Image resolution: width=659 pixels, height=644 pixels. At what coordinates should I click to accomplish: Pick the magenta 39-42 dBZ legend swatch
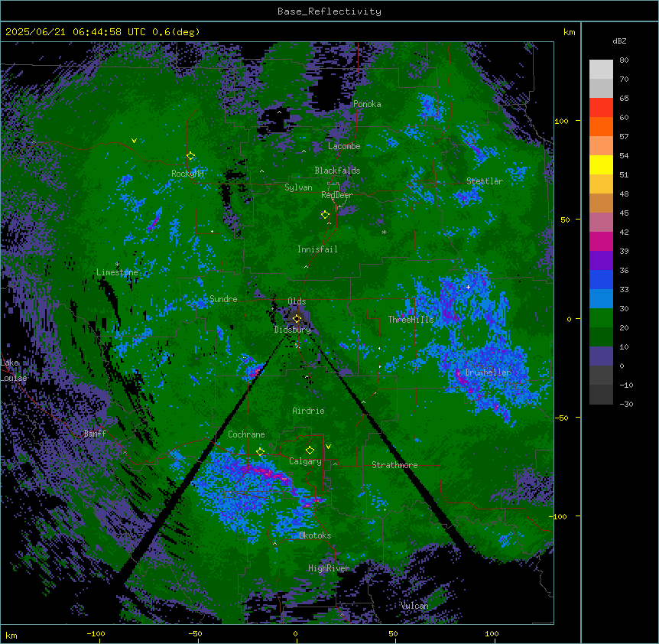(x=601, y=241)
